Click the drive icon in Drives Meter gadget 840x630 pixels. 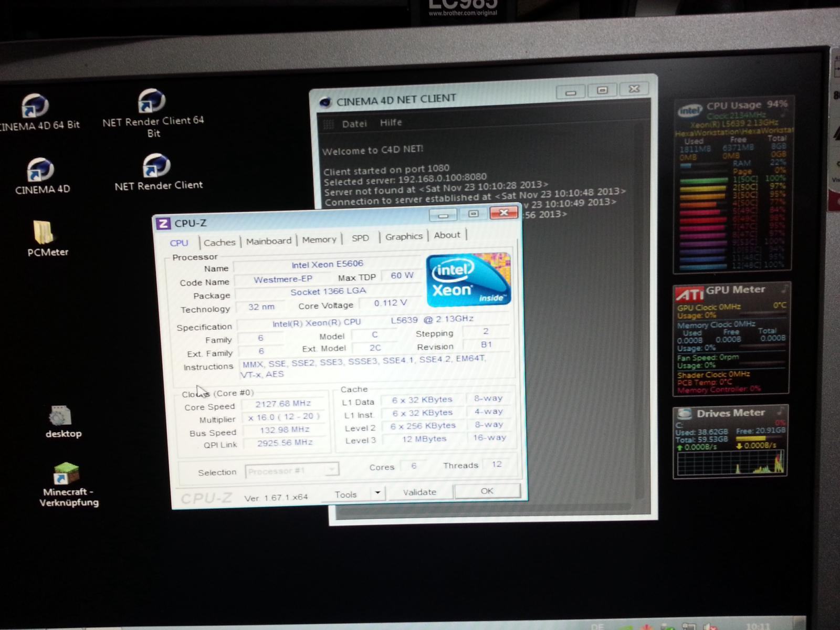click(684, 414)
